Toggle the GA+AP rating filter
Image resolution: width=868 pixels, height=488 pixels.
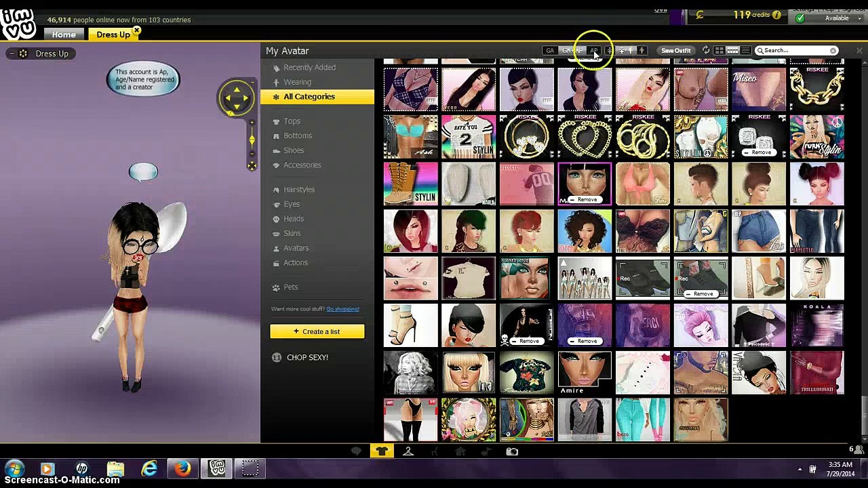[572, 50]
